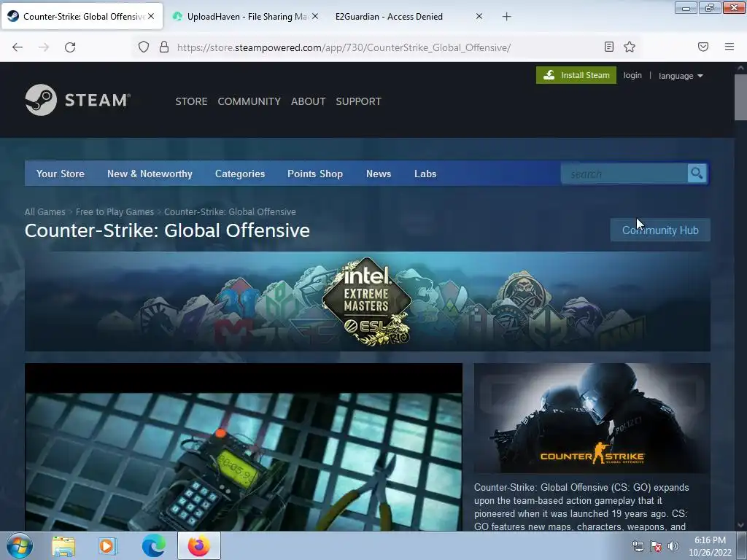The height and width of the screenshot is (560, 747).
Task: Click the Intel Extreme Masters banner
Action: [368, 301]
